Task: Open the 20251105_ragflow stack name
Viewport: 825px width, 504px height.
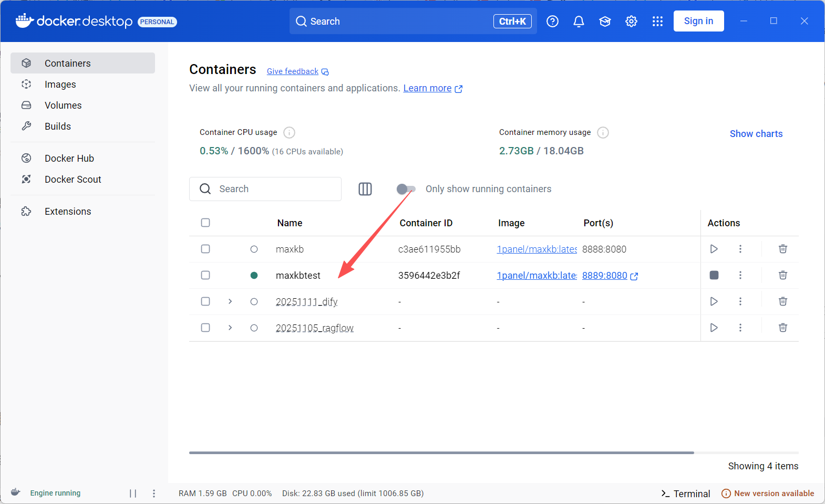Action: [x=315, y=328]
